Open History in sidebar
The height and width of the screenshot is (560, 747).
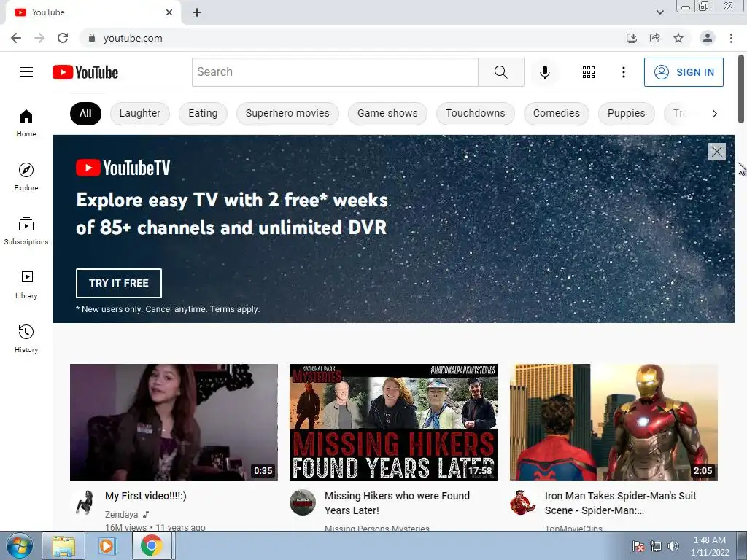26,338
